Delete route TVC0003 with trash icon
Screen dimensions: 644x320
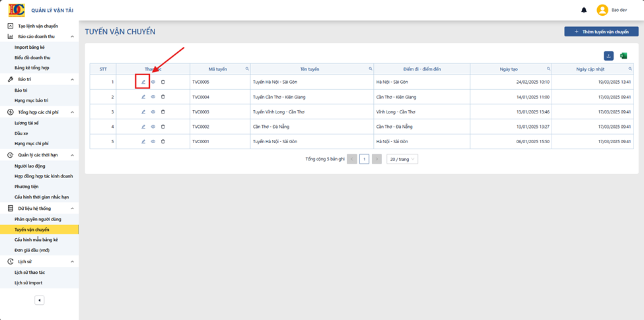162,112
